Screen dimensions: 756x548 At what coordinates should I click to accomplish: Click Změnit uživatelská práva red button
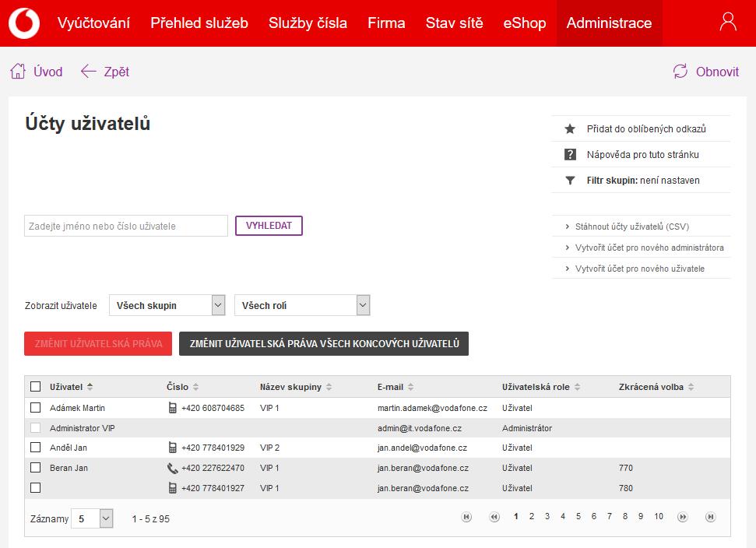click(x=98, y=343)
